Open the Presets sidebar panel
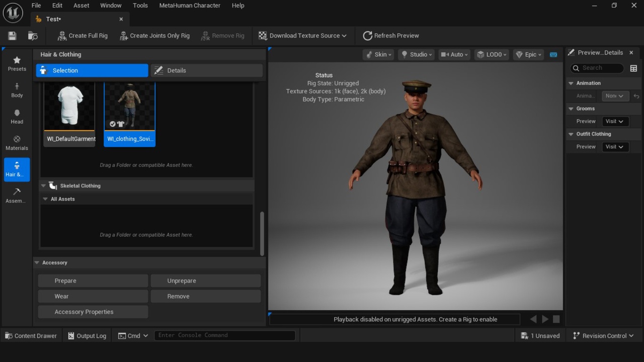The width and height of the screenshot is (644, 362). tap(17, 64)
